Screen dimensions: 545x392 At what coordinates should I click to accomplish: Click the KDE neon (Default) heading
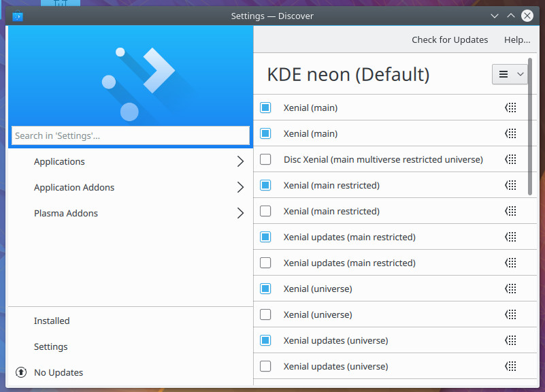pyautogui.click(x=348, y=74)
